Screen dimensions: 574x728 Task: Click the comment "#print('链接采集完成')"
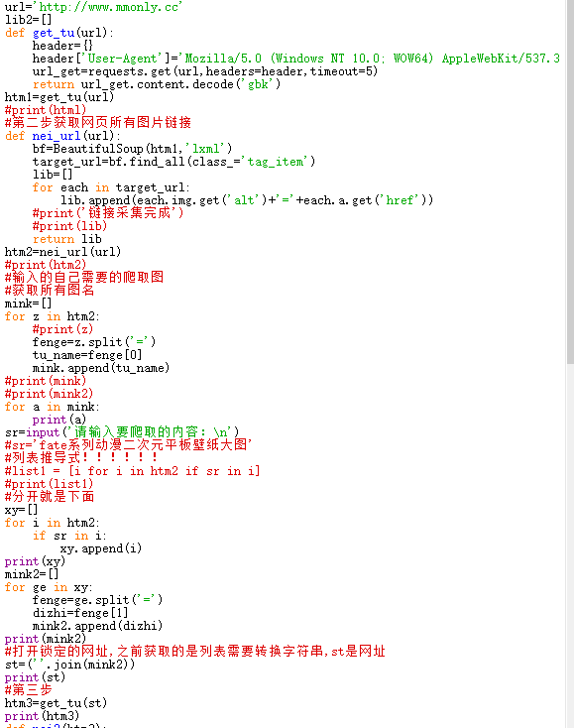pyautogui.click(x=108, y=213)
